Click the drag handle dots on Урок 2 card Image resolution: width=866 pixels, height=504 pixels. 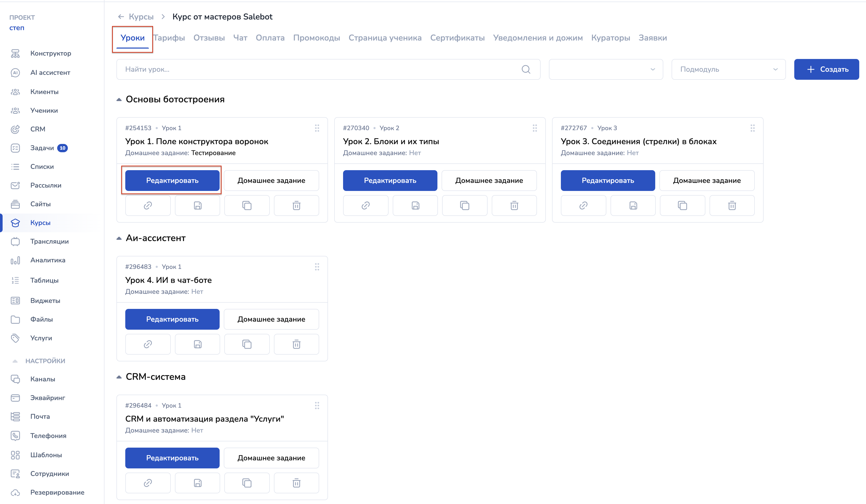[535, 128]
